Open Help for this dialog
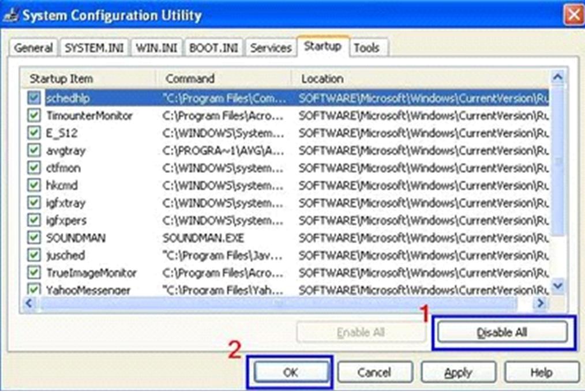585x392 pixels. (x=542, y=372)
